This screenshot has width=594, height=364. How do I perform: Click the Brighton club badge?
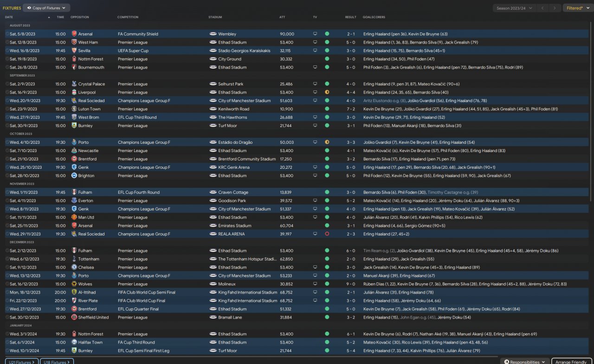tap(74, 176)
